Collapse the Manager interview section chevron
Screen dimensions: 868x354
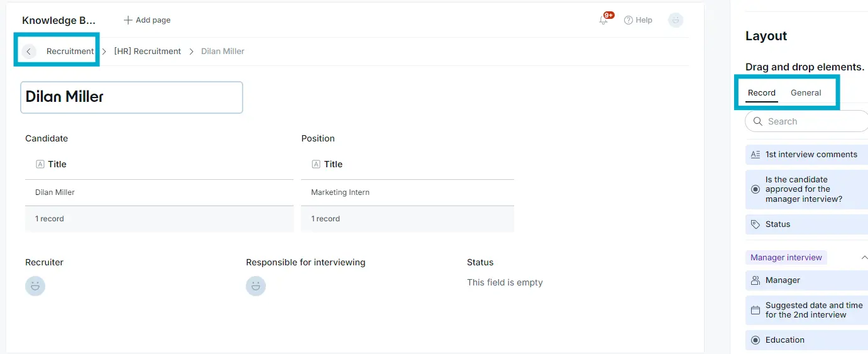click(x=864, y=258)
